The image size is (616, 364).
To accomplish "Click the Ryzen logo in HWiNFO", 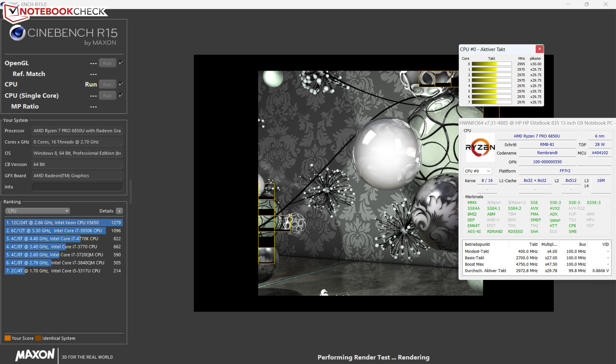I will [480, 147].
